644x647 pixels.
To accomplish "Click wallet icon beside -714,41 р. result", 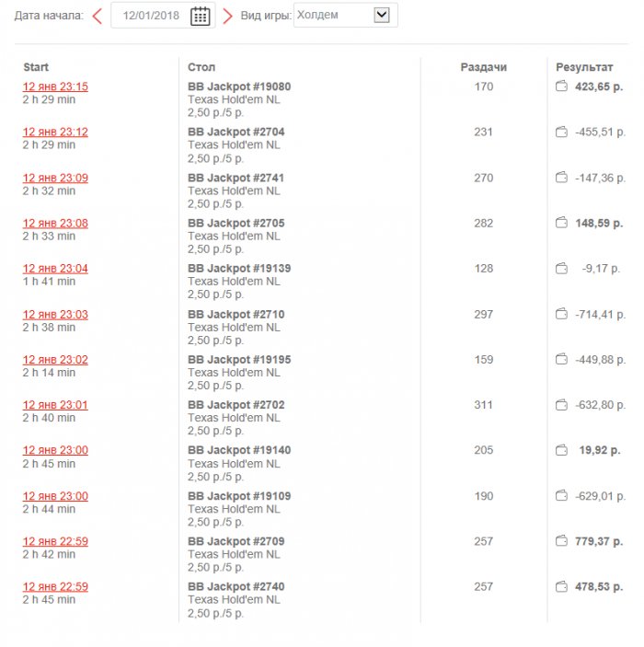I will pos(561,315).
